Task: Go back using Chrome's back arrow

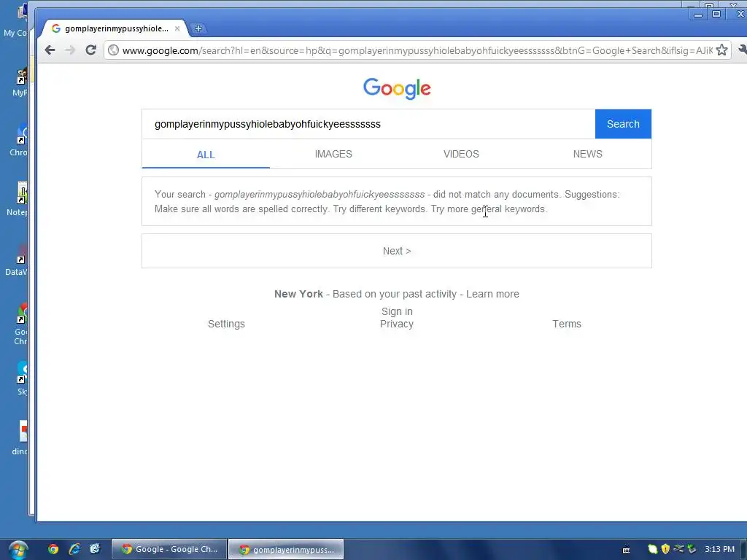Action: click(x=50, y=50)
